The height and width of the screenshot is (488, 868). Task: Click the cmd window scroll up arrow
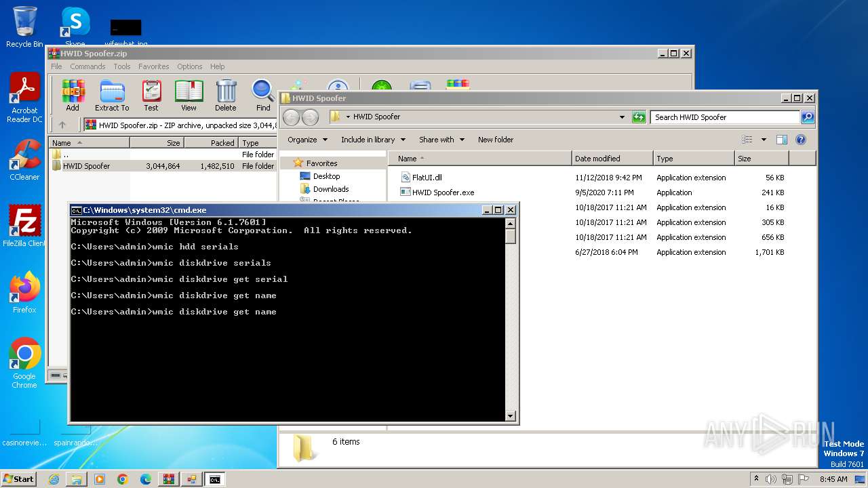coord(511,224)
